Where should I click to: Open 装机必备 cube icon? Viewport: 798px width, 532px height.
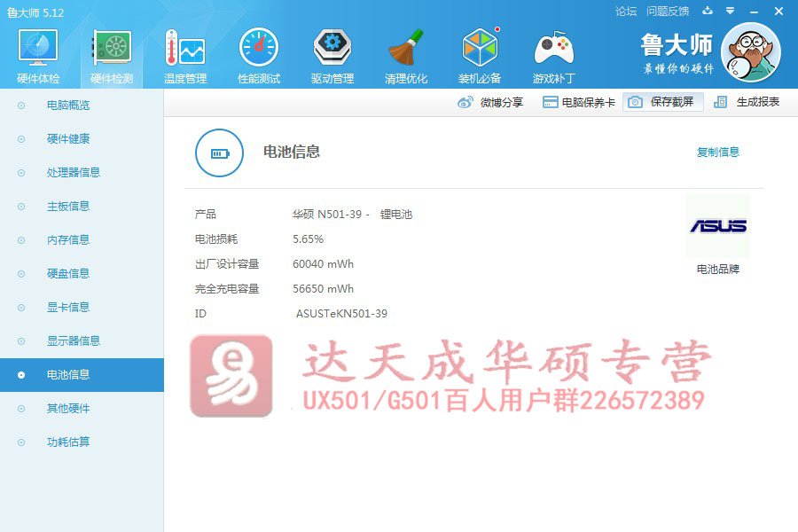(480, 48)
